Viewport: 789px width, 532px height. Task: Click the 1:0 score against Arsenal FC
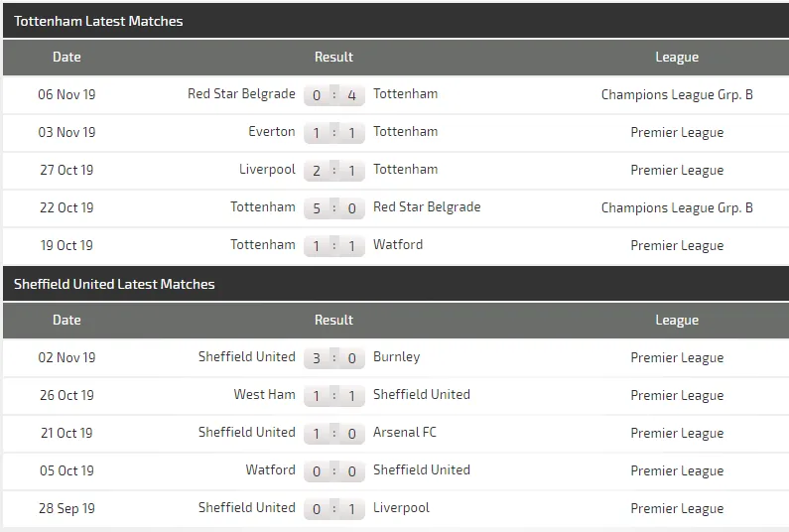[x=334, y=434]
